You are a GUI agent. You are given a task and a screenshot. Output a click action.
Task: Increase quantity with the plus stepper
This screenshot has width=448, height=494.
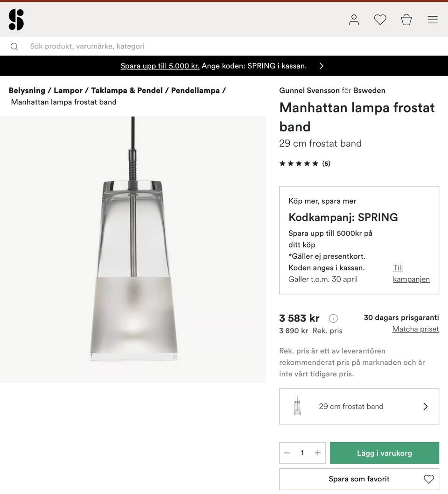(x=317, y=452)
